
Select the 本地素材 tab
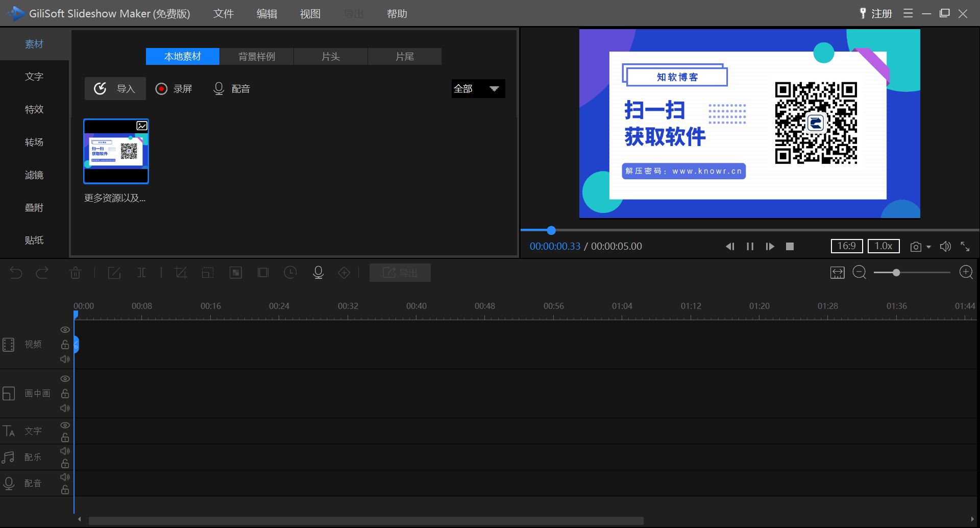(x=183, y=56)
